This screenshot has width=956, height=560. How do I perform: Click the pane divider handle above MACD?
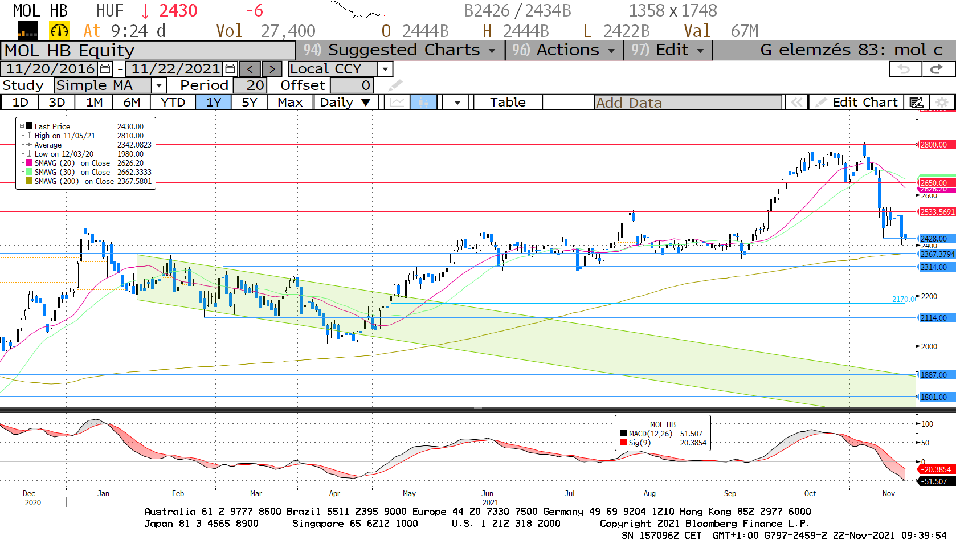(477, 410)
